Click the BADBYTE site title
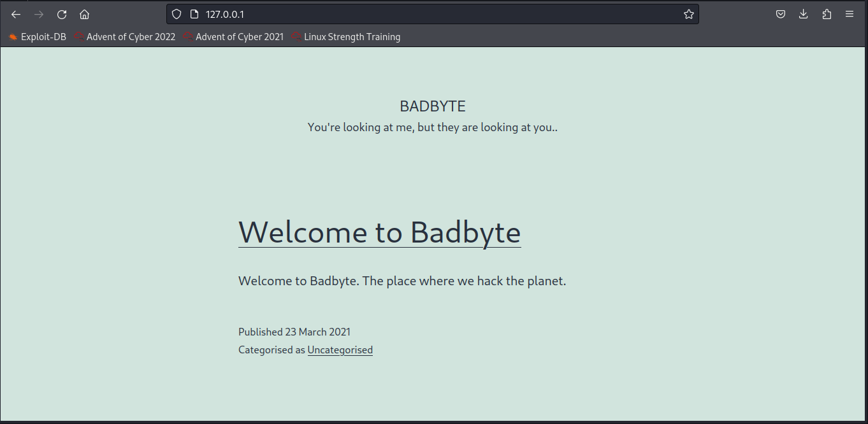Viewport: 868px width, 424px height. [x=433, y=106]
